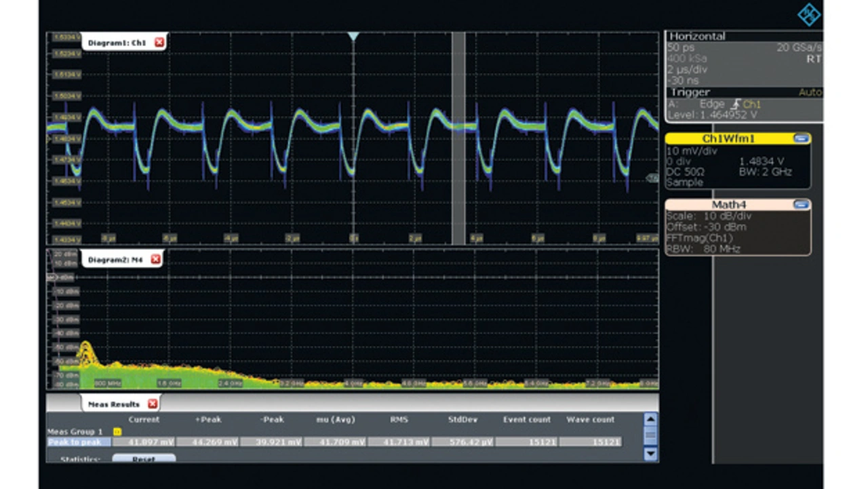This screenshot has height=489, width=868.
Task: Minimize the Ch1Wfm1 signal box
Action: (801, 138)
